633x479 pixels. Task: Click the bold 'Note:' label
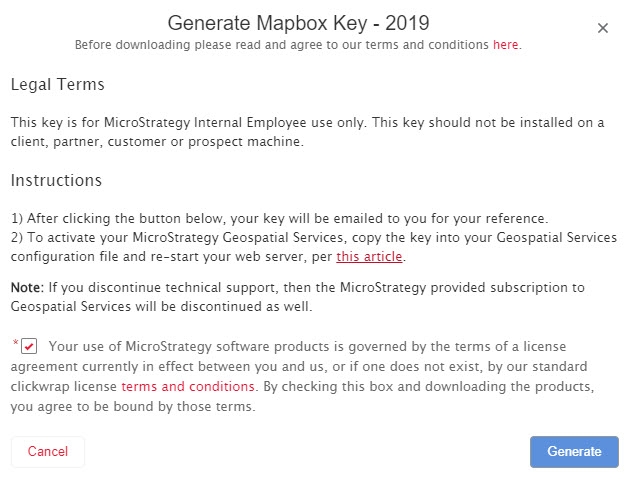tap(27, 287)
